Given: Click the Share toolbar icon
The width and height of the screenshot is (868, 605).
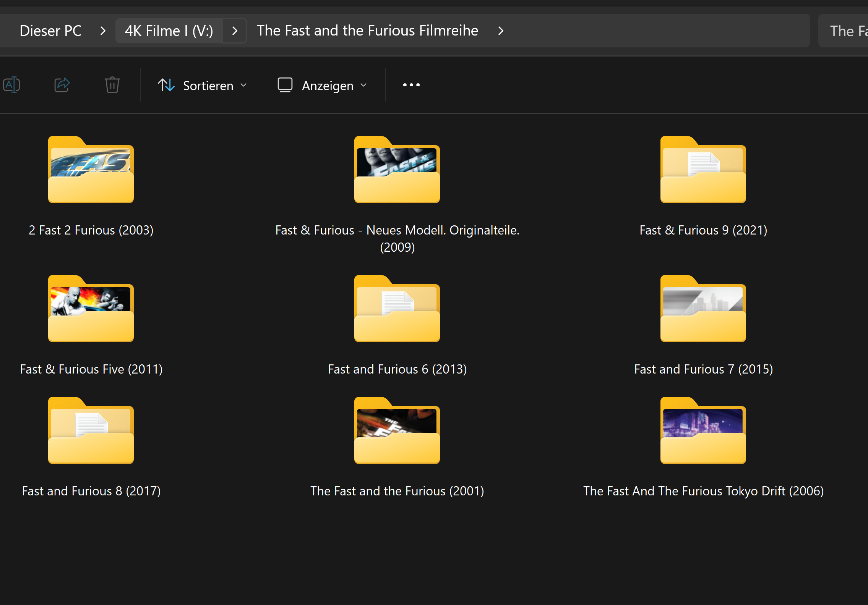Looking at the screenshot, I should point(62,85).
